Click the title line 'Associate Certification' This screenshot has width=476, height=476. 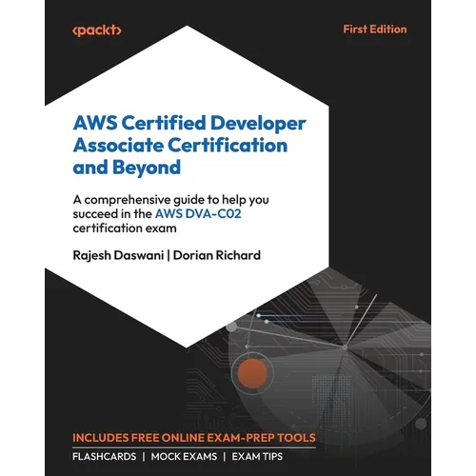pyautogui.click(x=180, y=145)
